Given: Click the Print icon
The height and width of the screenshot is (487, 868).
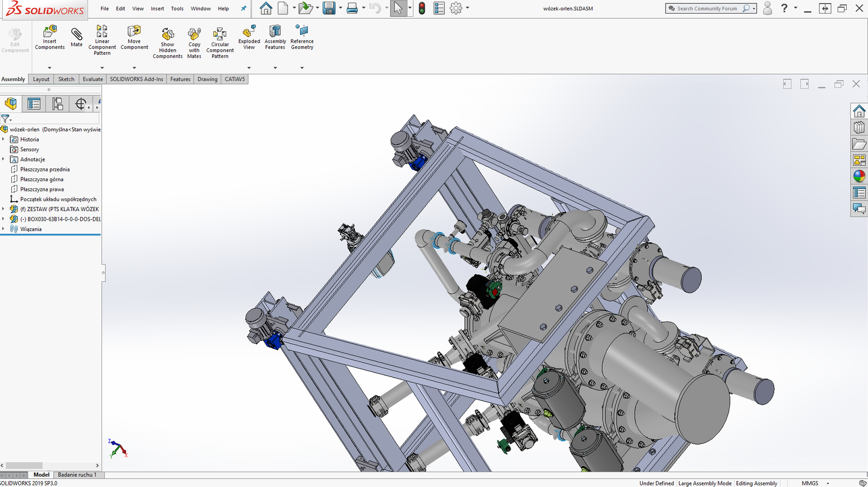Looking at the screenshot, I should click(352, 8).
